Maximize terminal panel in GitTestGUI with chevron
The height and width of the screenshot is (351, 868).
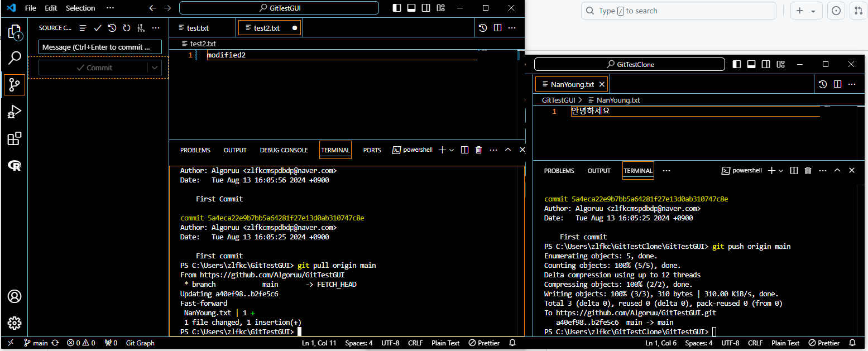pyautogui.click(x=508, y=150)
